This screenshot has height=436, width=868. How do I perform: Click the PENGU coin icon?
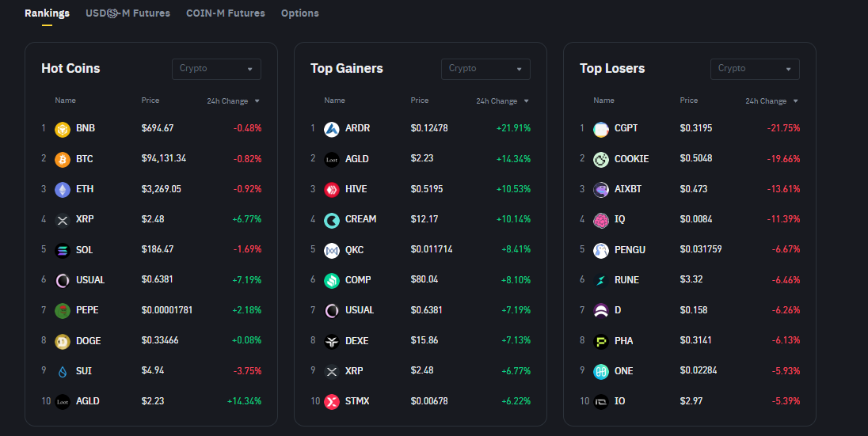pos(600,250)
